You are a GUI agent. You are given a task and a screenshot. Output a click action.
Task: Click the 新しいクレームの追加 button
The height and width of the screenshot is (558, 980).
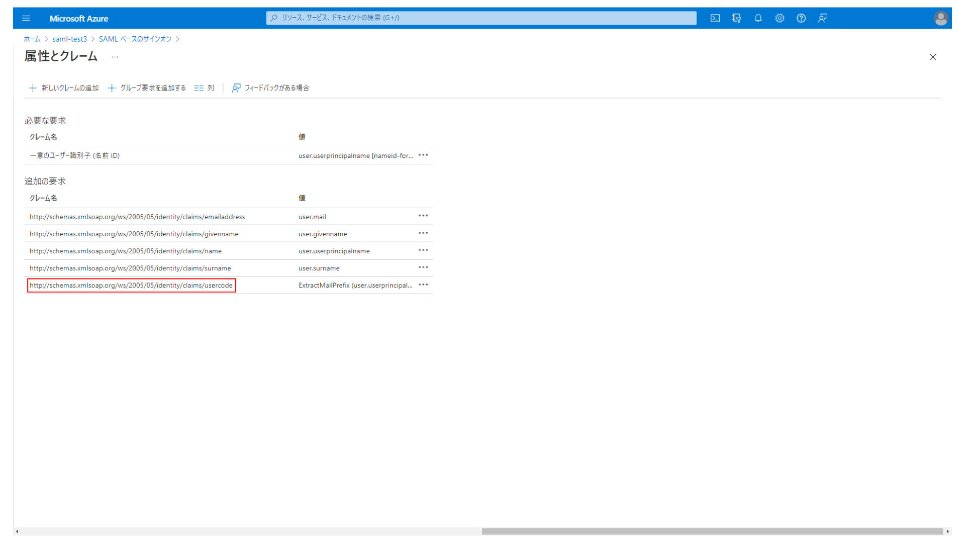click(x=64, y=88)
